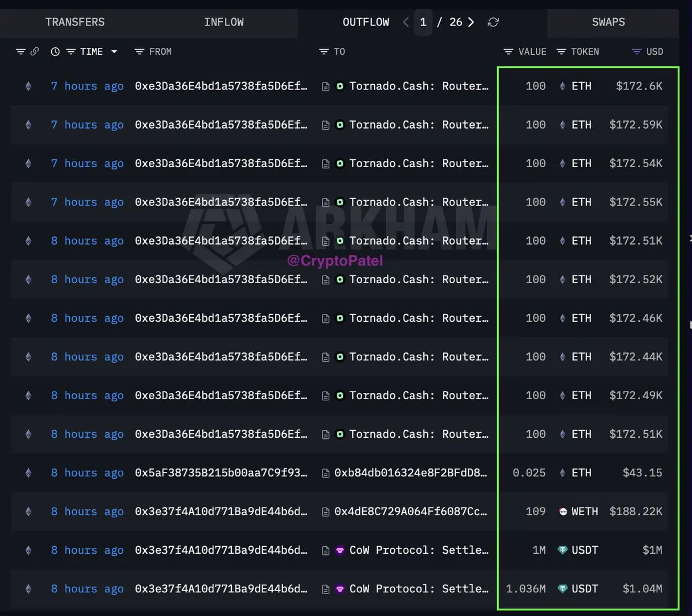Click the TIME sort arrow
Viewport: 692px width, 616px height.
click(x=114, y=52)
